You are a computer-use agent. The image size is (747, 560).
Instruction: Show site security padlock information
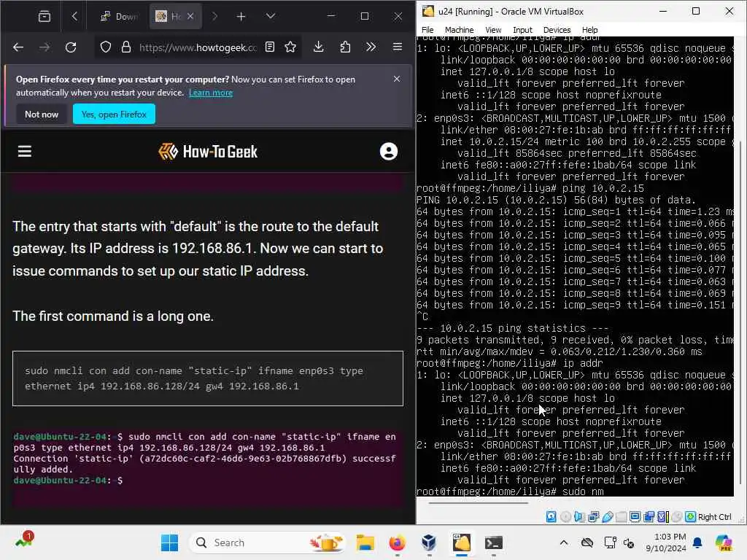pyautogui.click(x=125, y=47)
